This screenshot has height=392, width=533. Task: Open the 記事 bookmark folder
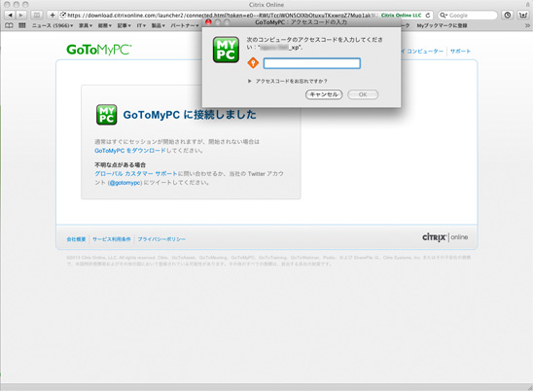tap(124, 25)
